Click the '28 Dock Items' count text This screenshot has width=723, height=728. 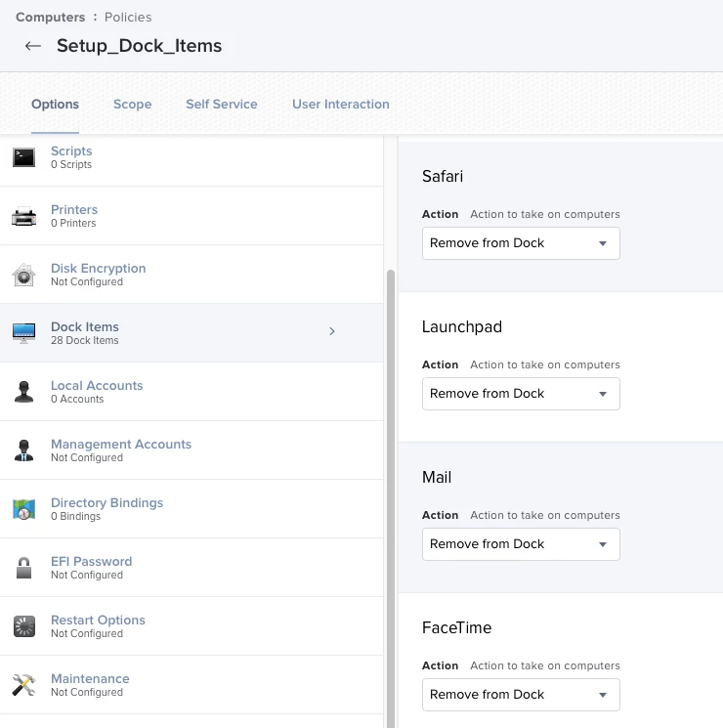(84, 340)
